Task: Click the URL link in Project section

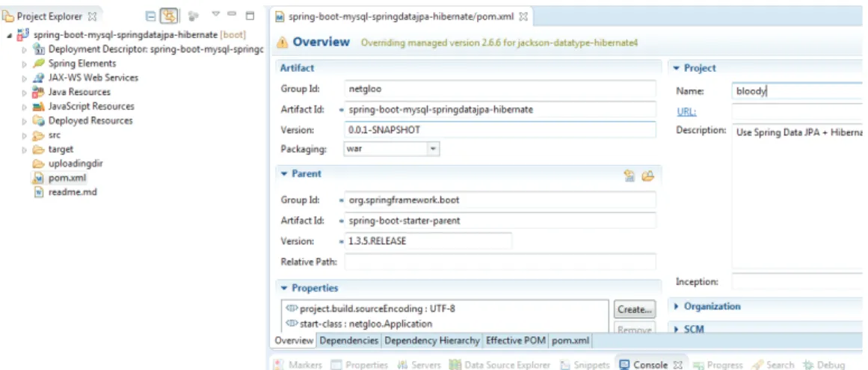Action: pos(686,112)
